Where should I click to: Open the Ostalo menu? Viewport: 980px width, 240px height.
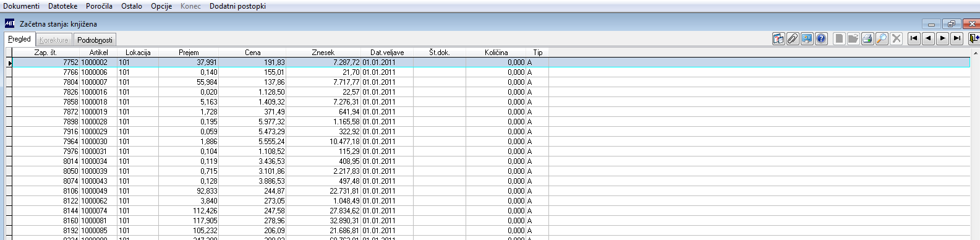click(x=132, y=6)
